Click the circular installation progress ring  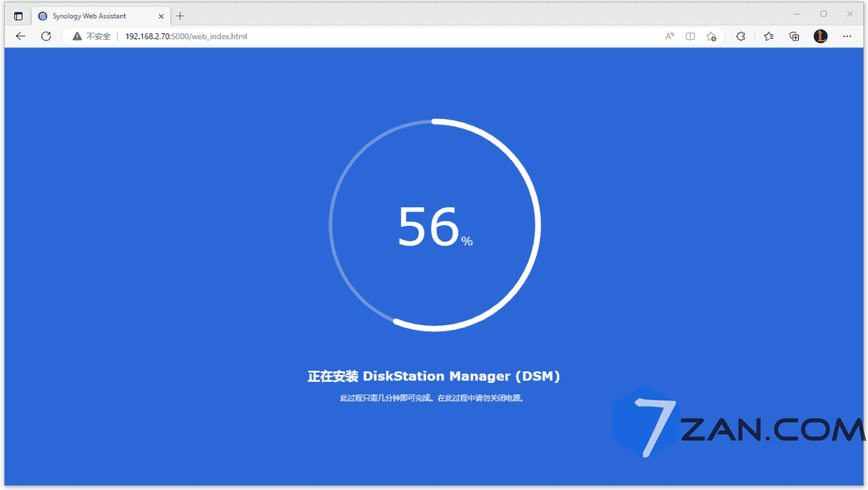pyautogui.click(x=435, y=225)
